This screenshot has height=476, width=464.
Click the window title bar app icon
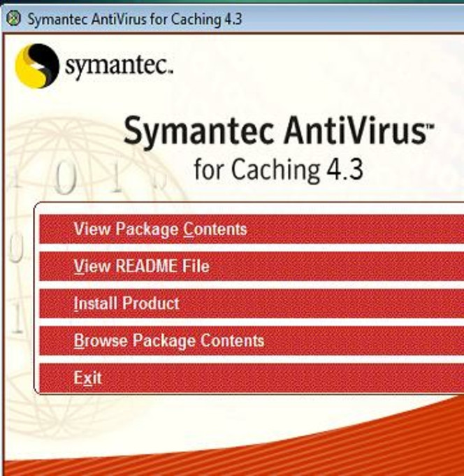[x=13, y=18]
